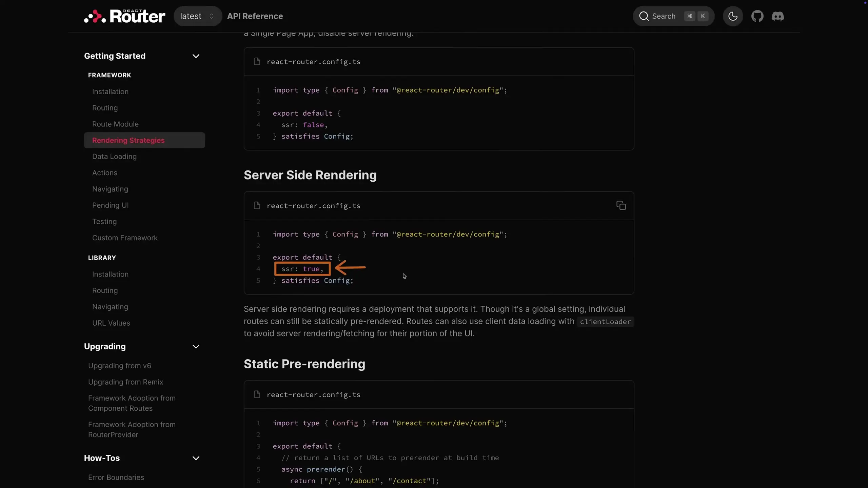Collapse the Getting Started section
This screenshot has width=868, height=488.
pos(196,56)
